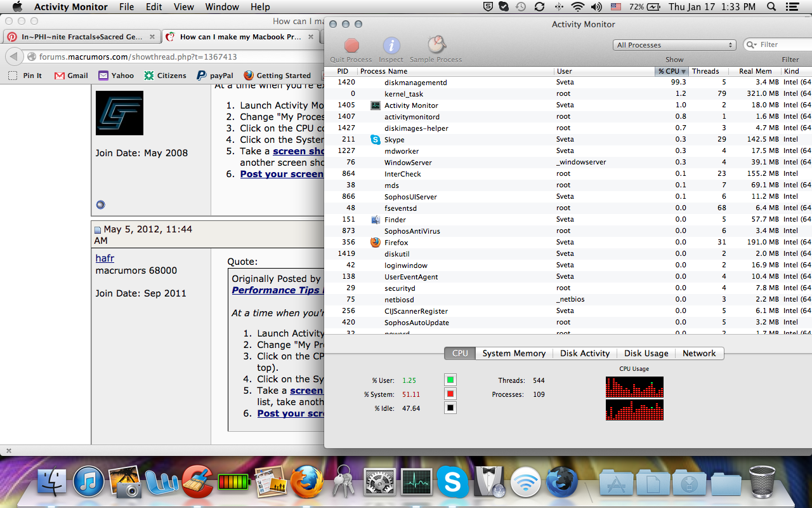Click the Inspect info icon
The image size is (812, 508).
[x=391, y=46]
